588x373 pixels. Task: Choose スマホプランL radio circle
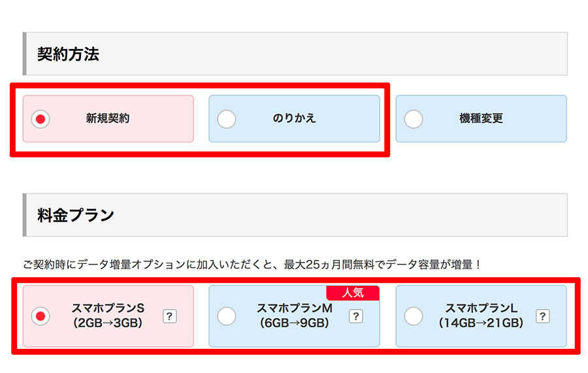tap(414, 316)
